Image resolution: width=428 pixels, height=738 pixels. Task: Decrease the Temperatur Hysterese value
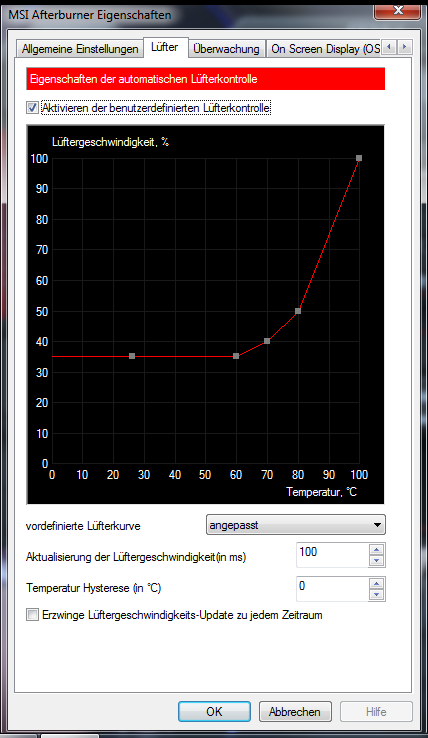pos(376,594)
